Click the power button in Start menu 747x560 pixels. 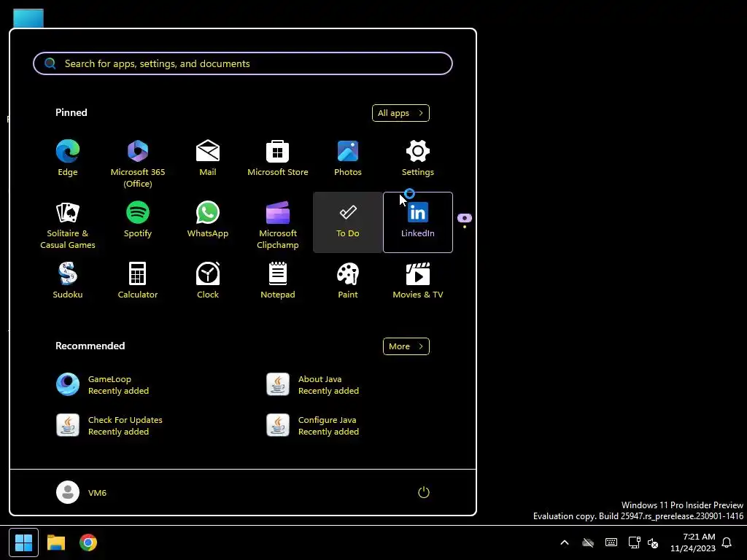[x=424, y=492]
